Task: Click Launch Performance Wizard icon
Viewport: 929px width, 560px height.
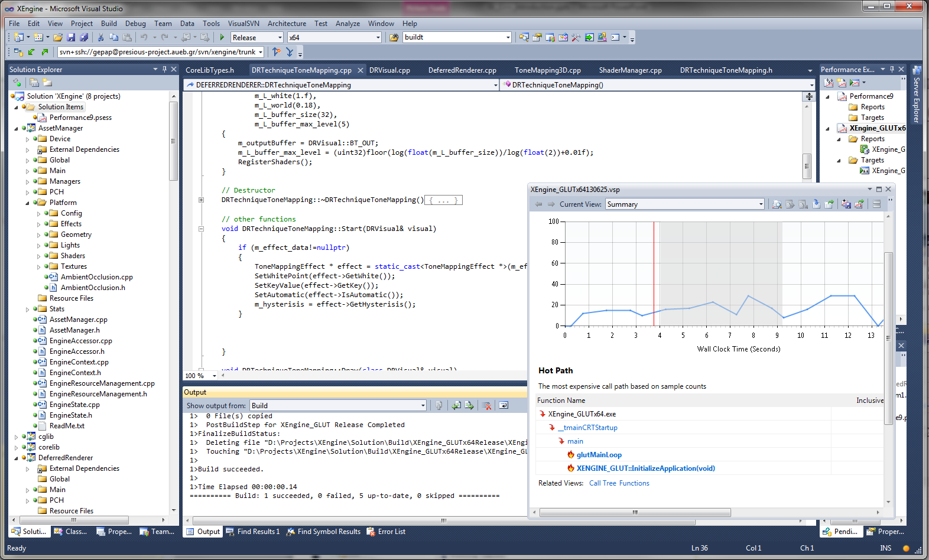Action: [829, 83]
